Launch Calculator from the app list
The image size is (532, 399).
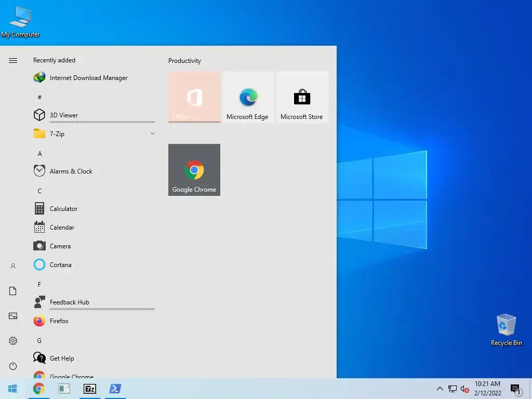(x=94, y=208)
